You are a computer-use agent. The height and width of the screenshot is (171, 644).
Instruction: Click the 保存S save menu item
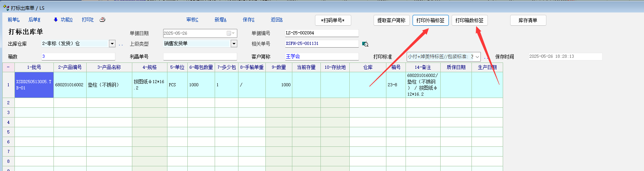click(248, 20)
